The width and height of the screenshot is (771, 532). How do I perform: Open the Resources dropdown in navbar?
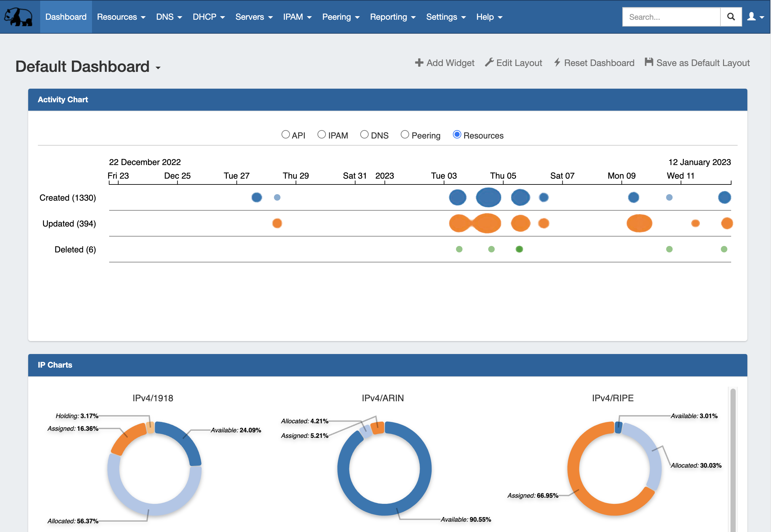121,17
